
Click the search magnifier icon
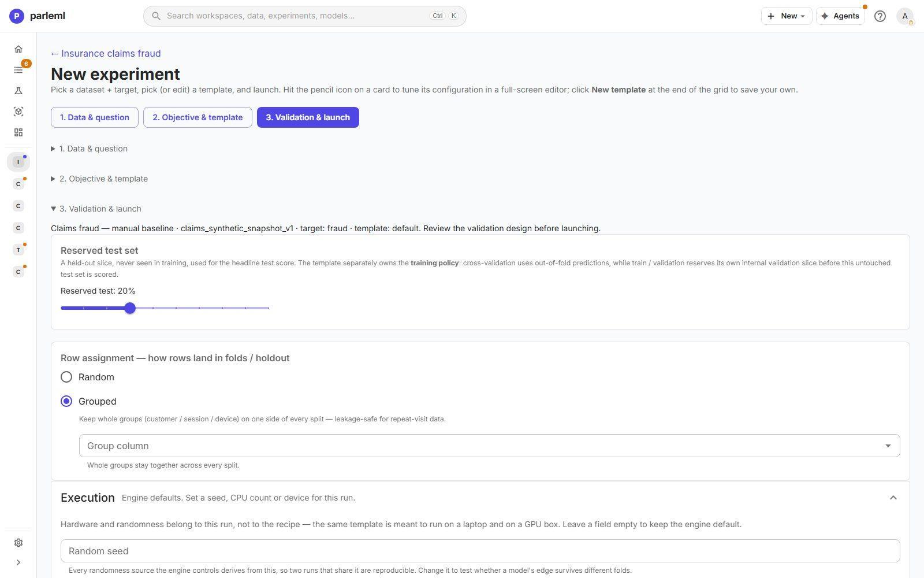(x=156, y=16)
